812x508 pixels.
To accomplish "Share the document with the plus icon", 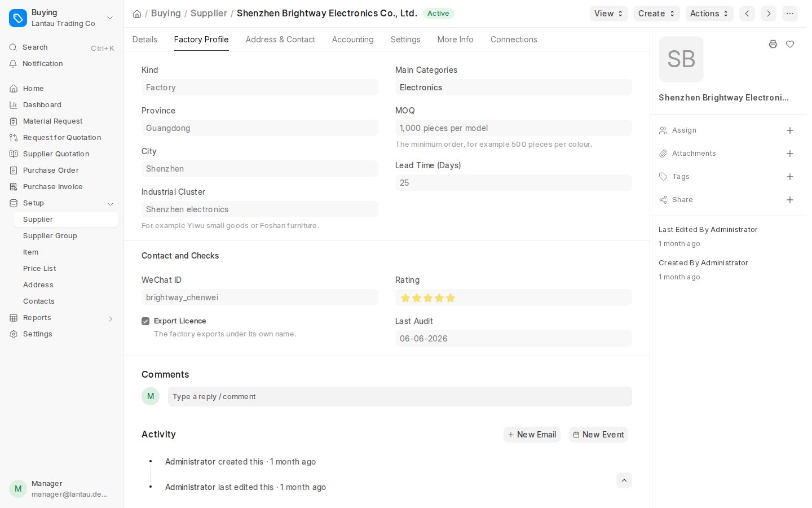I will 790,200.
